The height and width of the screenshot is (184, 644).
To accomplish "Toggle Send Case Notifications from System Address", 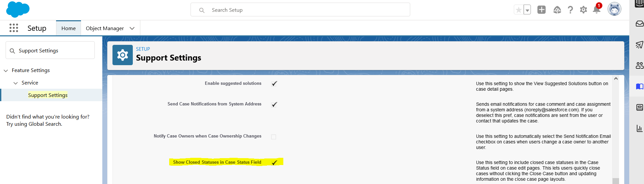I will click(x=274, y=104).
